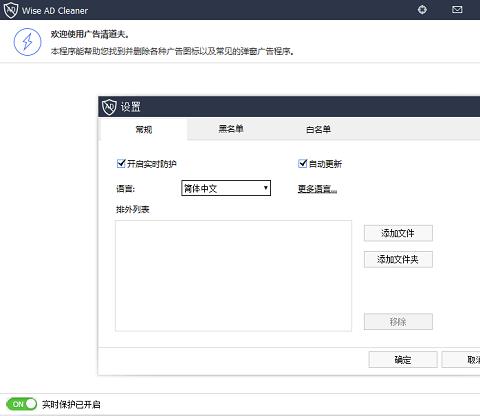Open the 更多语言... link
The width and height of the screenshot is (480, 416).
(x=317, y=189)
